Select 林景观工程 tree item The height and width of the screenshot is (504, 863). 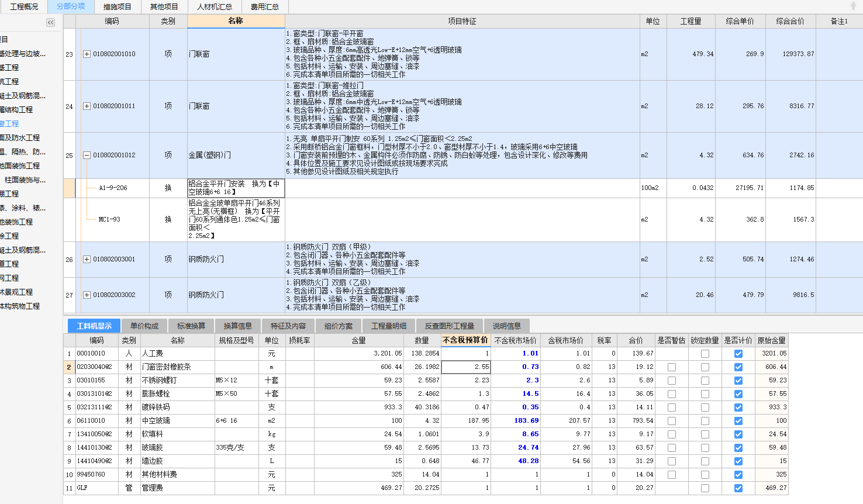click(16, 292)
